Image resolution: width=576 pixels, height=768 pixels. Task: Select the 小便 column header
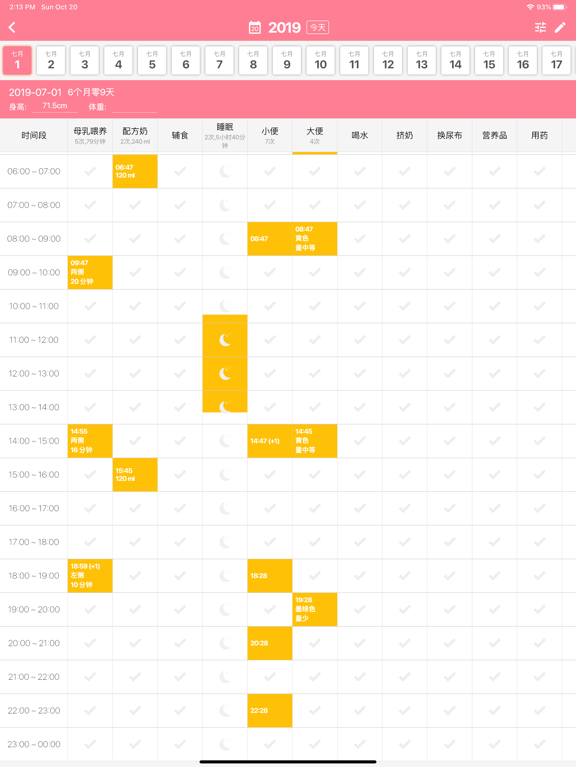(270, 135)
